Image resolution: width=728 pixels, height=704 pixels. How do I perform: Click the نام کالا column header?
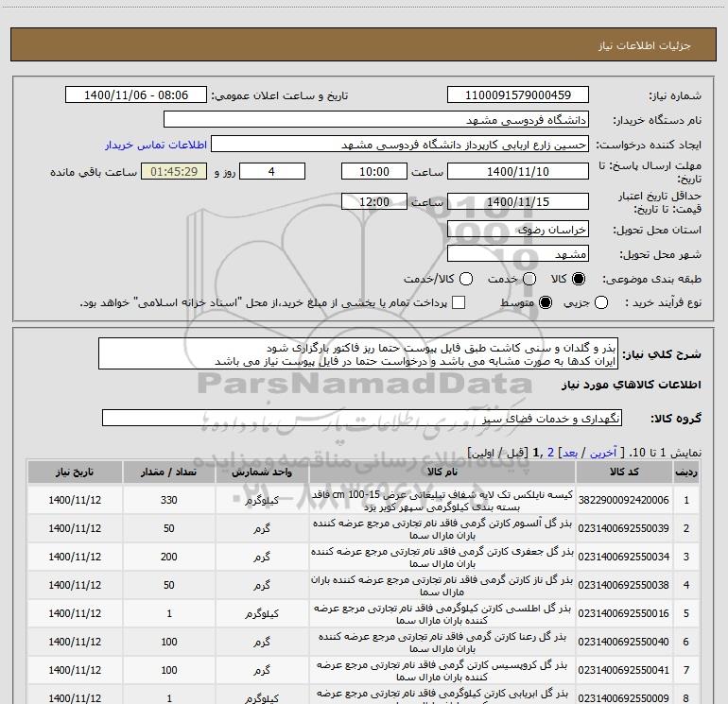pyautogui.click(x=442, y=472)
